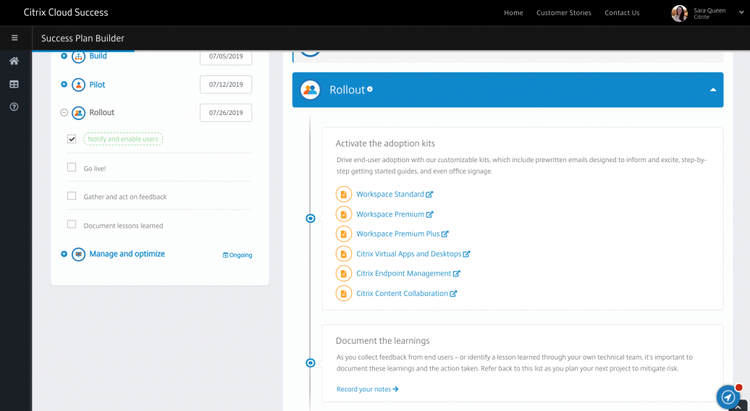Click the document icon beside Workspace Premium
750x411 pixels.
tap(343, 214)
